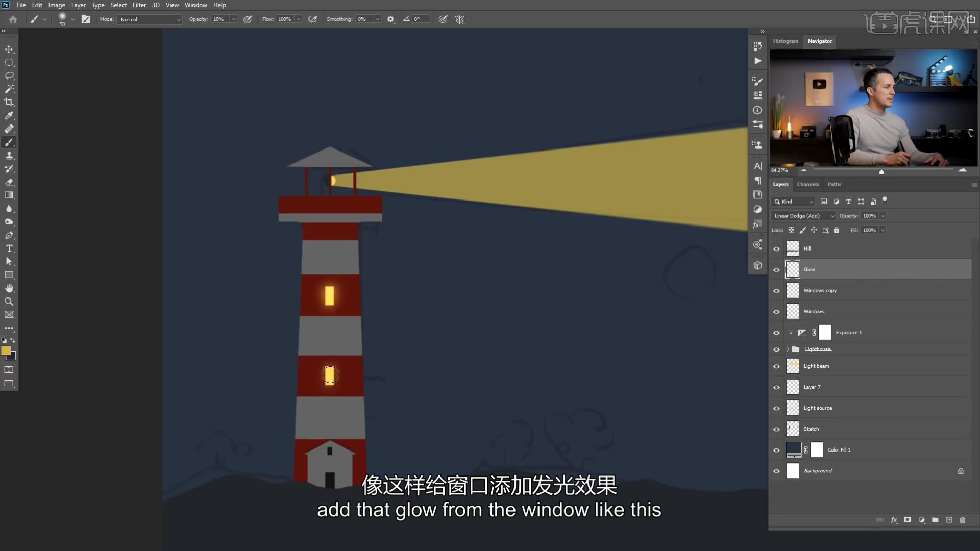Click the delete layer trash icon
Image resolution: width=980 pixels, height=551 pixels.
963,520
